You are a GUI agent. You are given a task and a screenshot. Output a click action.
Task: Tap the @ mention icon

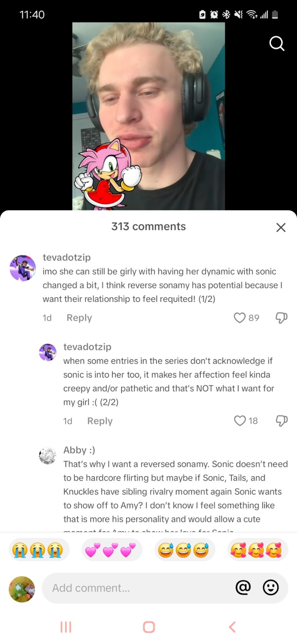[x=243, y=587]
